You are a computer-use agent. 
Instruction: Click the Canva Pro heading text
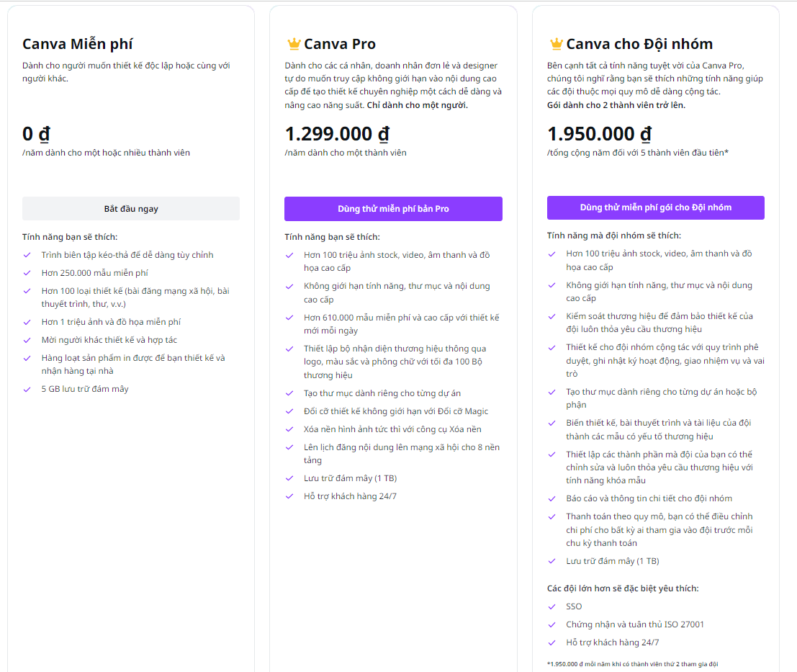[340, 44]
